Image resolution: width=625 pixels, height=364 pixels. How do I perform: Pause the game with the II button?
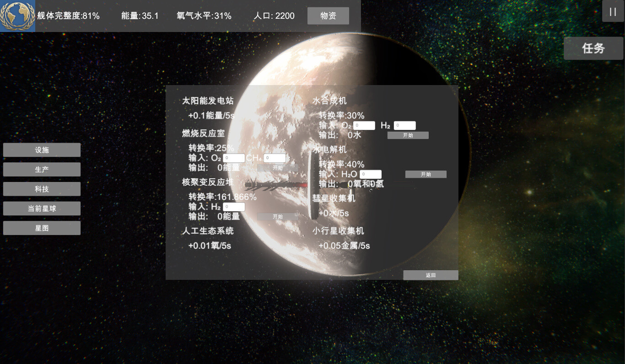(x=613, y=11)
